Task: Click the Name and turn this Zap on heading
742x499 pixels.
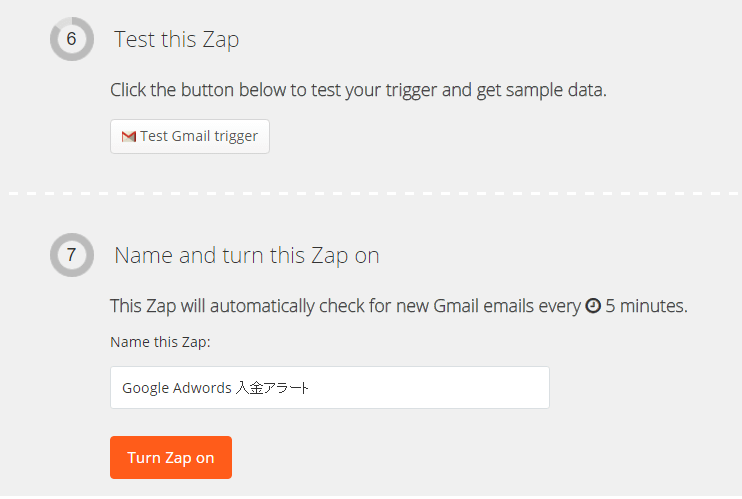Action: tap(247, 256)
